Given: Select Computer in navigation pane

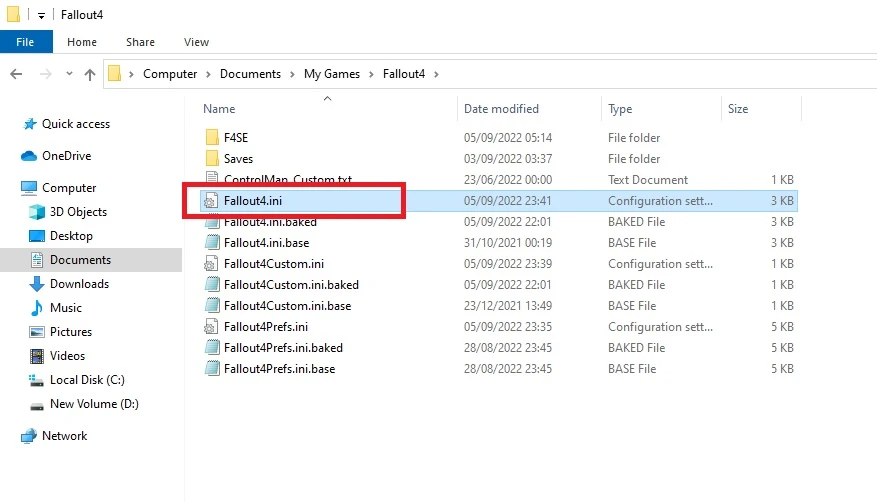Looking at the screenshot, I should pos(69,188).
